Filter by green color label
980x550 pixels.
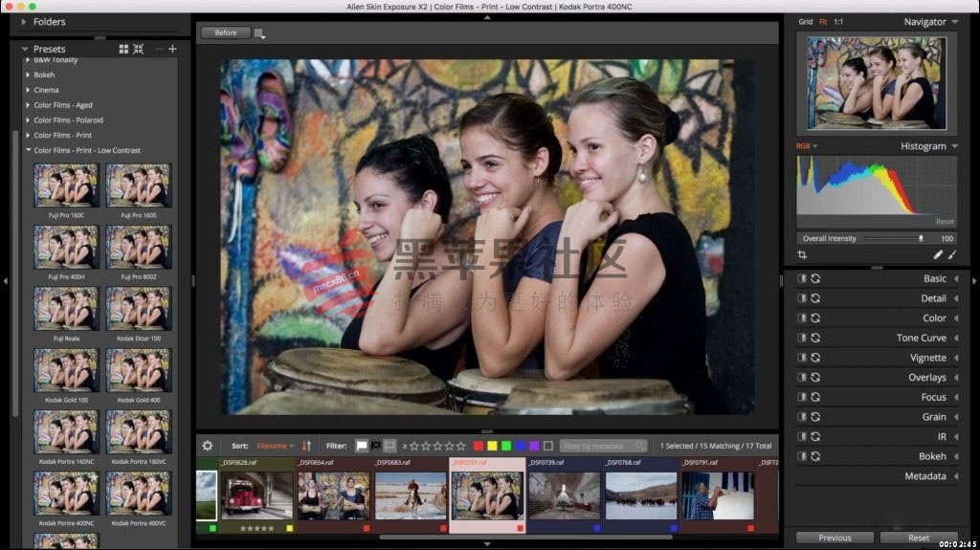point(506,446)
